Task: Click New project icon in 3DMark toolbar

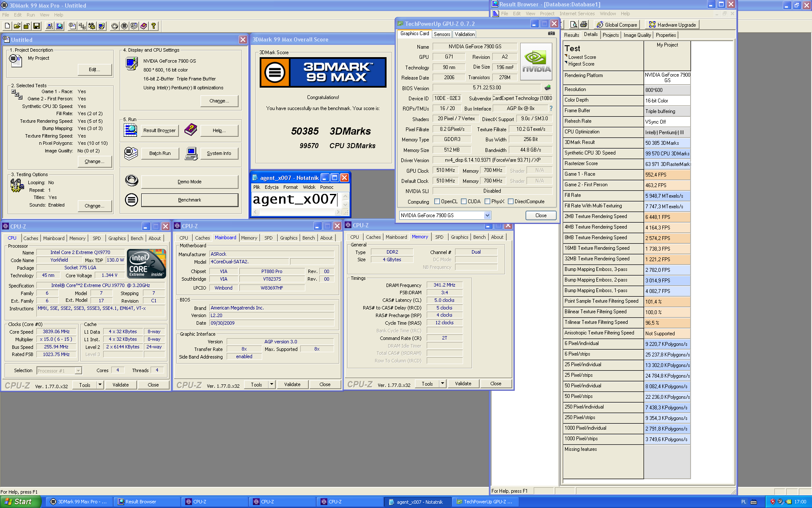Action: point(7,26)
